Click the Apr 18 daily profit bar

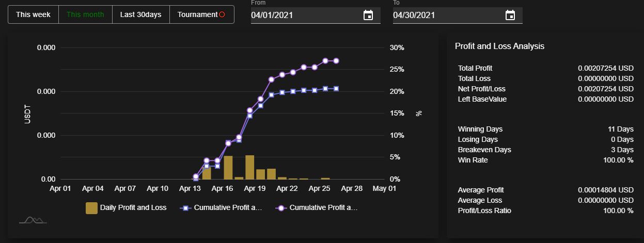249,167
